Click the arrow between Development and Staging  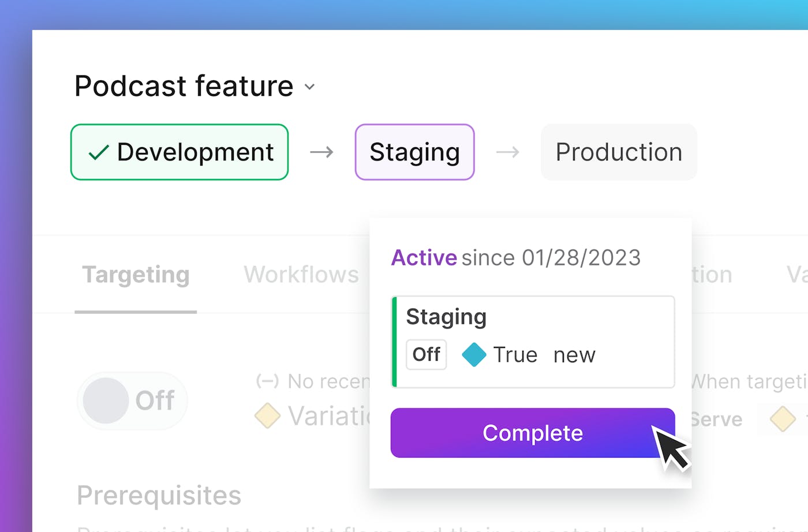pyautogui.click(x=321, y=152)
